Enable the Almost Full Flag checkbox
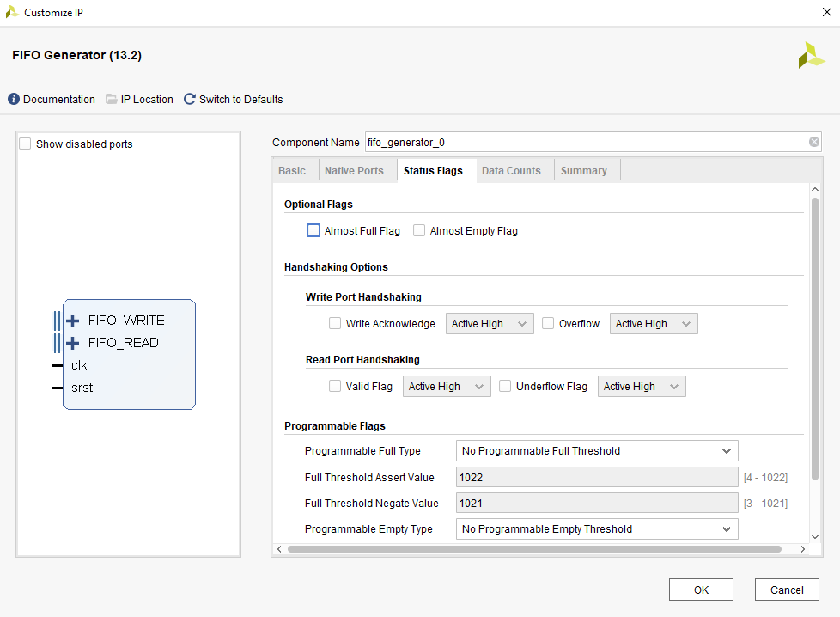This screenshot has width=840, height=617. click(x=313, y=231)
